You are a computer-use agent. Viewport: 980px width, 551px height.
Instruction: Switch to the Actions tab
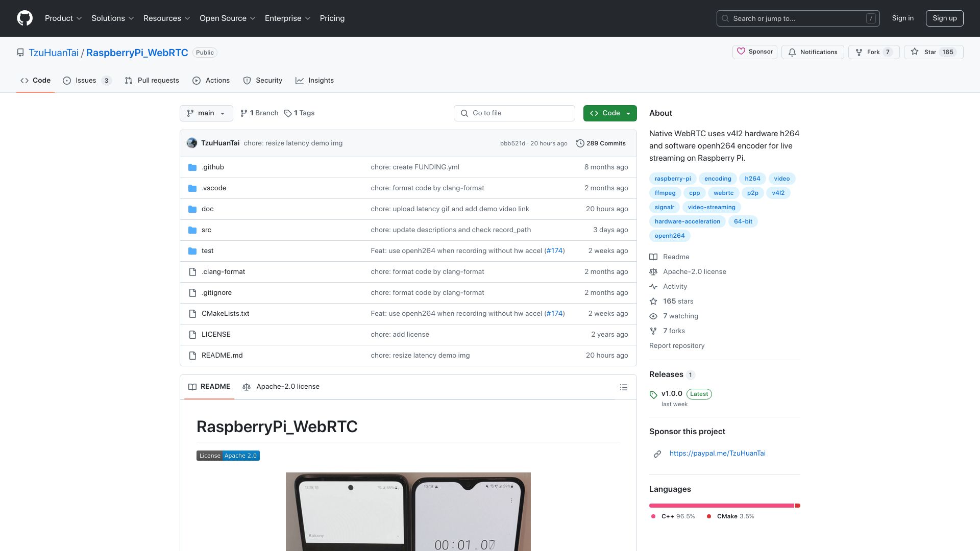tap(211, 81)
